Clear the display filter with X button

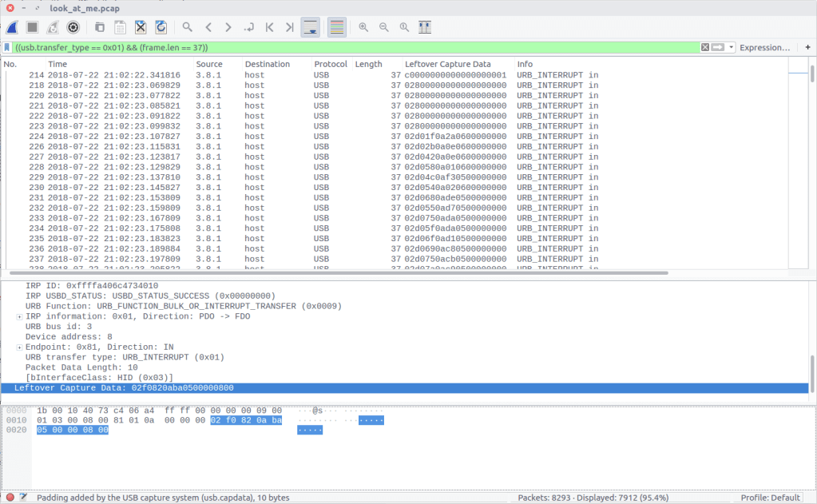coord(705,48)
